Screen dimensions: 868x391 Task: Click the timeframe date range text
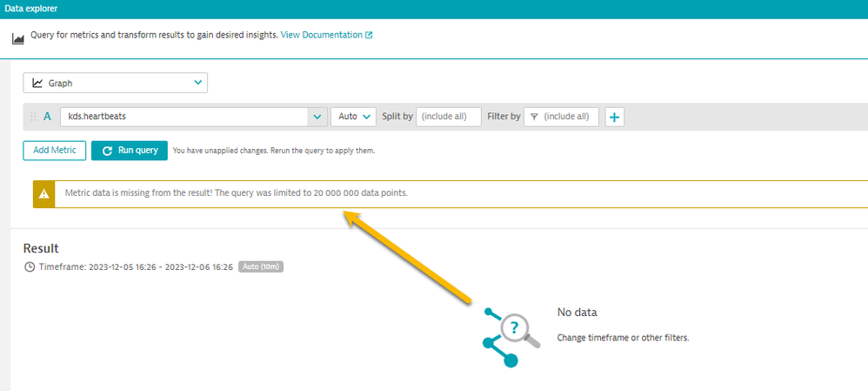(x=136, y=266)
